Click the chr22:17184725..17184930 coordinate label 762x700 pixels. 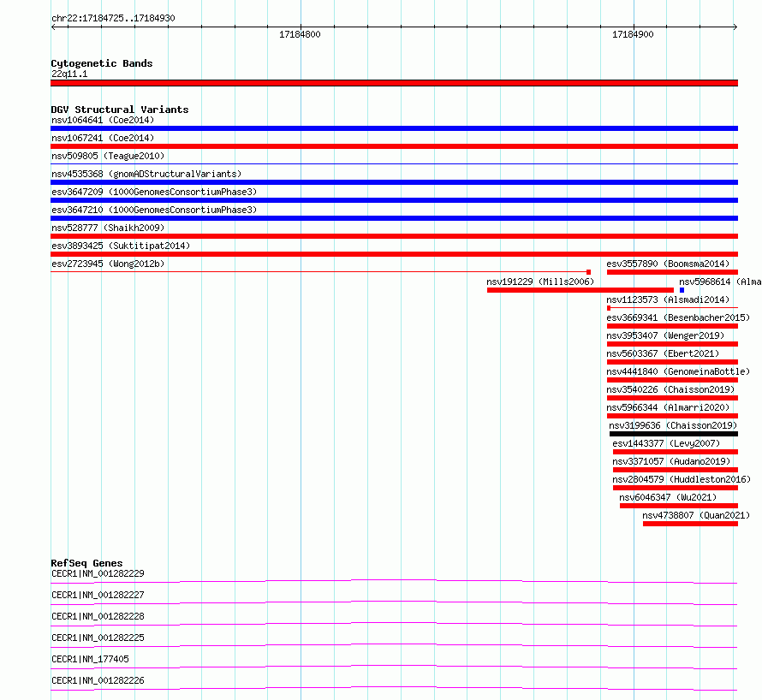(113, 18)
